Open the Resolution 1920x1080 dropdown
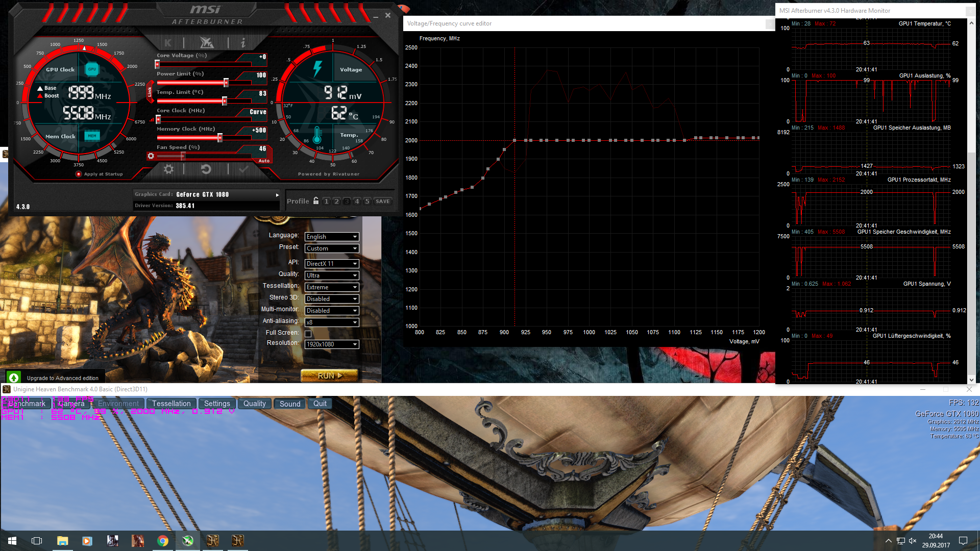 [332, 344]
